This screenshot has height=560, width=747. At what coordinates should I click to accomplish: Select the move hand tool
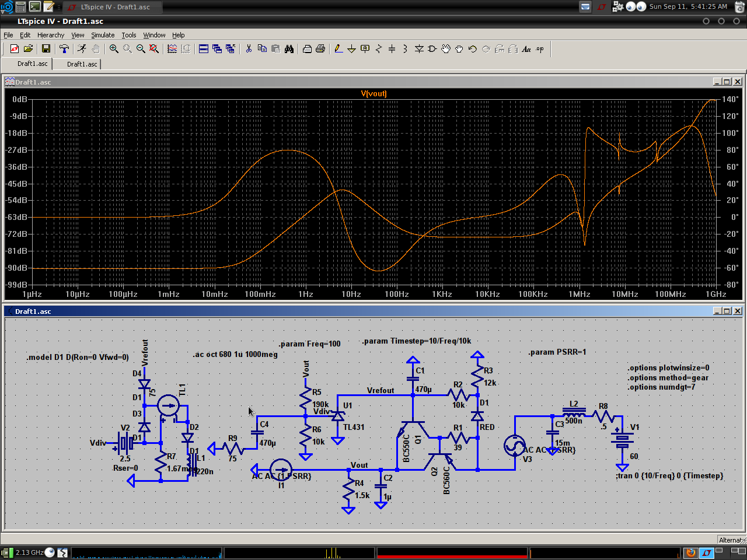pyautogui.click(x=446, y=49)
